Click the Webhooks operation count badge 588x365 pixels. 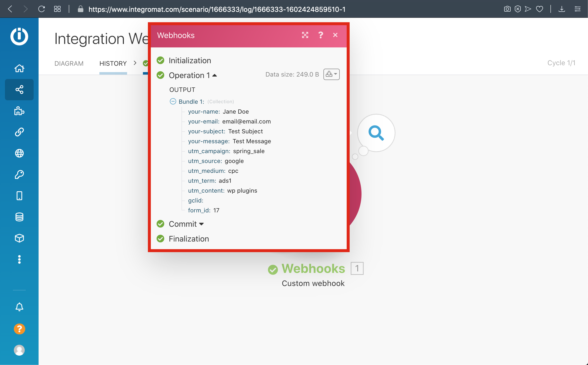pos(357,268)
